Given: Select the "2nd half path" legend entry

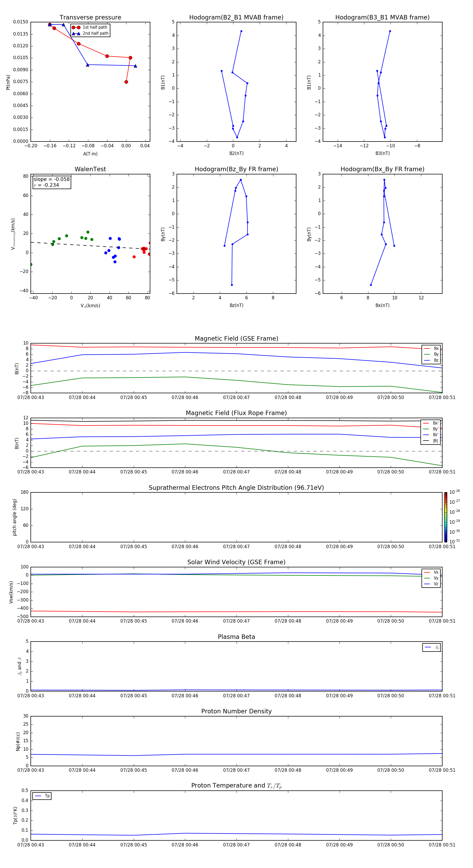Looking at the screenshot, I should click(91, 33).
